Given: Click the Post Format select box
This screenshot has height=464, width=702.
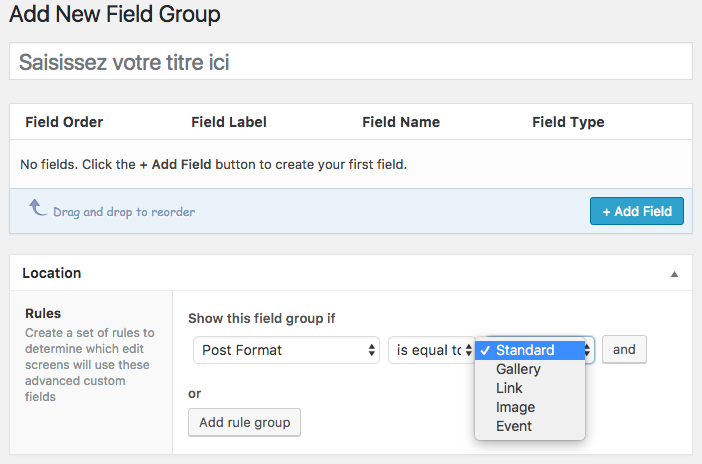Looking at the screenshot, I should pyautogui.click(x=287, y=350).
